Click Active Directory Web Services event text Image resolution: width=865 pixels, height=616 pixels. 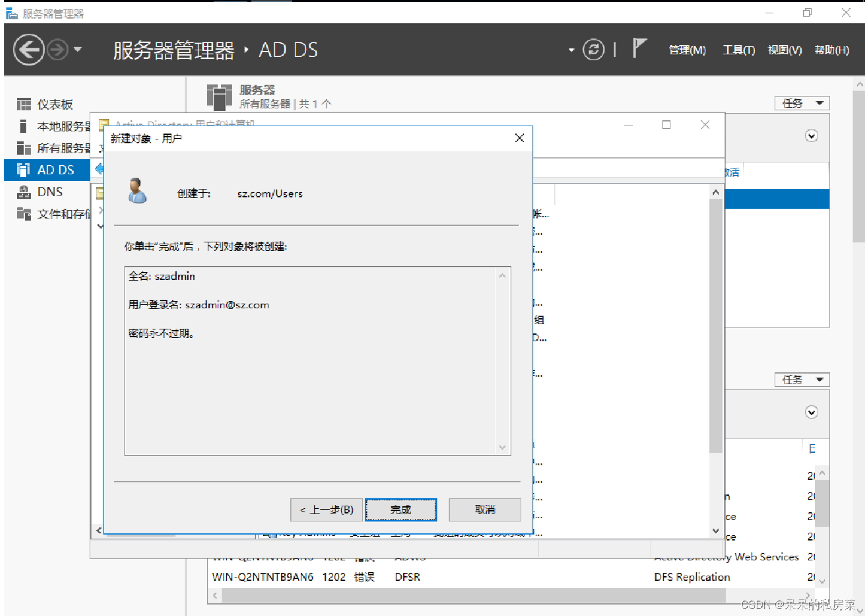pyautogui.click(x=726, y=557)
